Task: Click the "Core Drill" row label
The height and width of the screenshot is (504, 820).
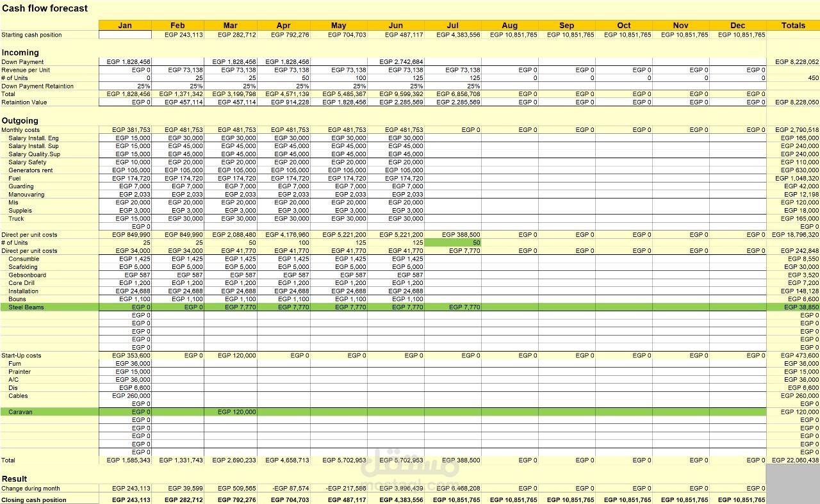Action: pos(21,283)
